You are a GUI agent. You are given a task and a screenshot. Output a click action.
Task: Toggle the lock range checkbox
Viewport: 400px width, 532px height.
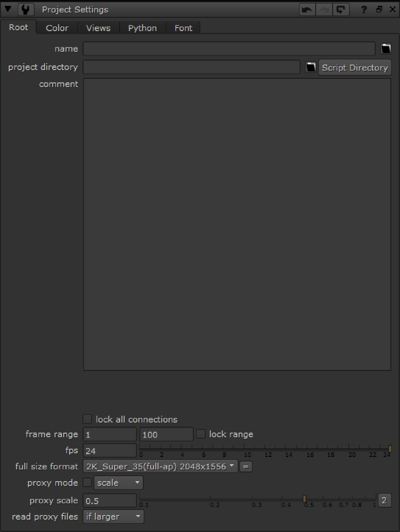click(201, 434)
